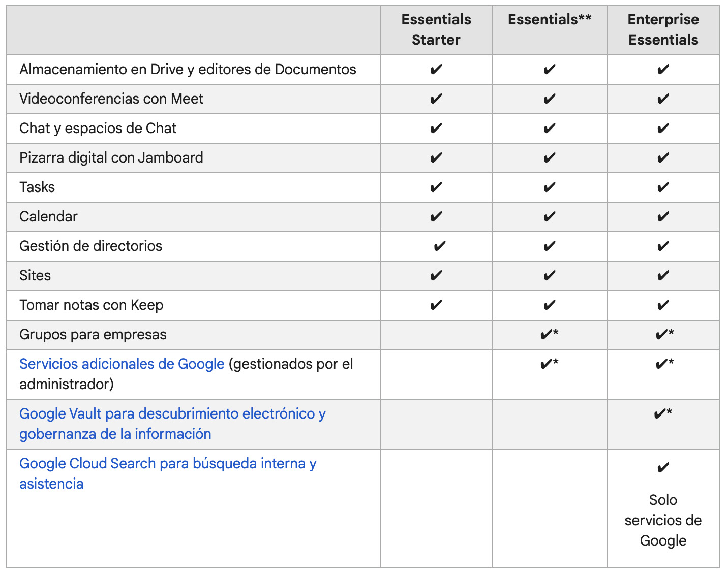The width and height of the screenshot is (728, 575).
Task: Click the Almacenamiento en Drive row label
Action: point(188,70)
